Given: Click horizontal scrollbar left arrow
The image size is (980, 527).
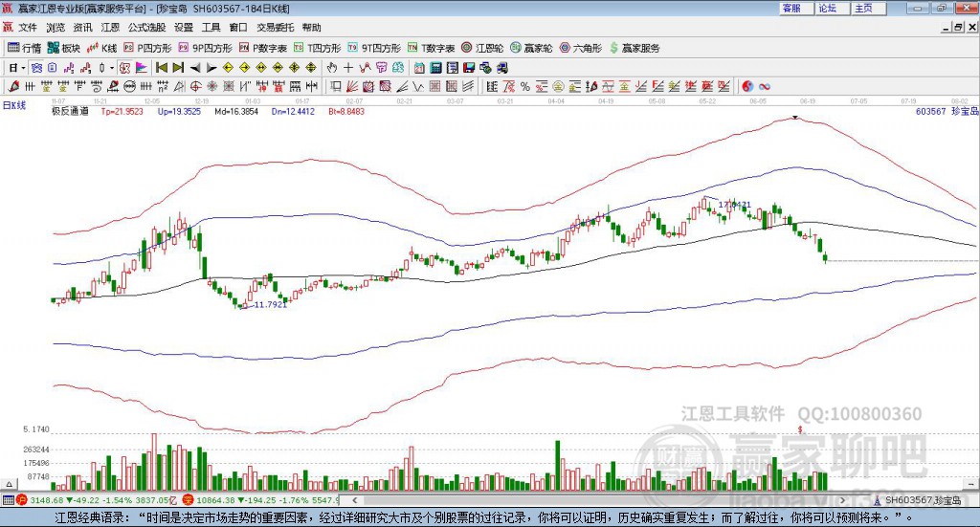Looking at the screenshot, I should coord(354,500).
